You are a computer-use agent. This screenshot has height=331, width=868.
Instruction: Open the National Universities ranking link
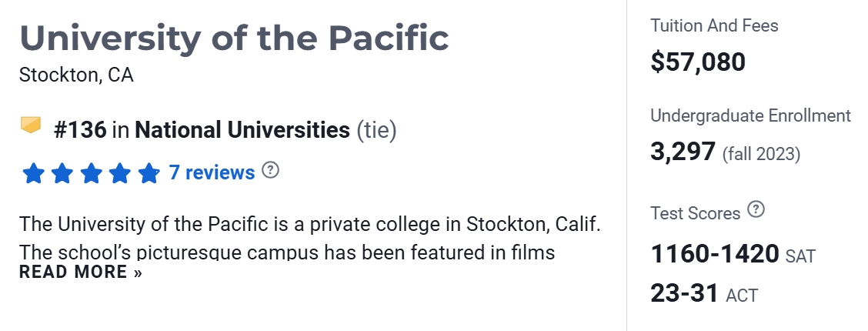pos(242,130)
